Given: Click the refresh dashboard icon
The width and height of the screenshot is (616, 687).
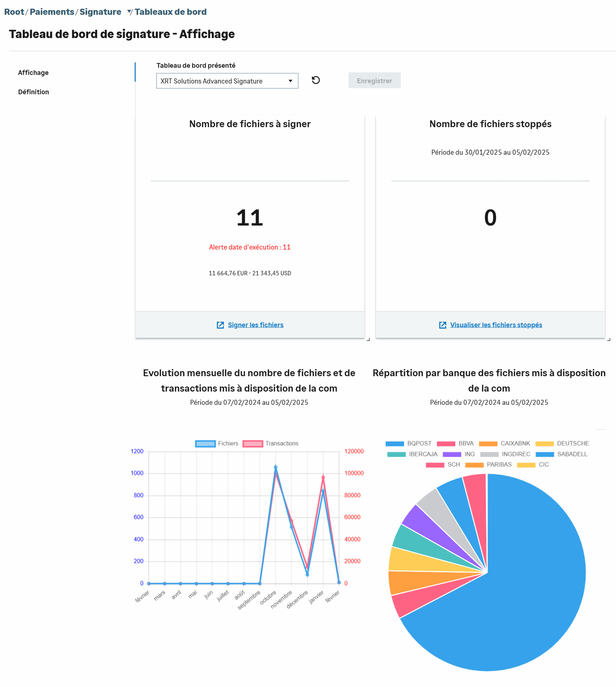Looking at the screenshot, I should (x=315, y=80).
